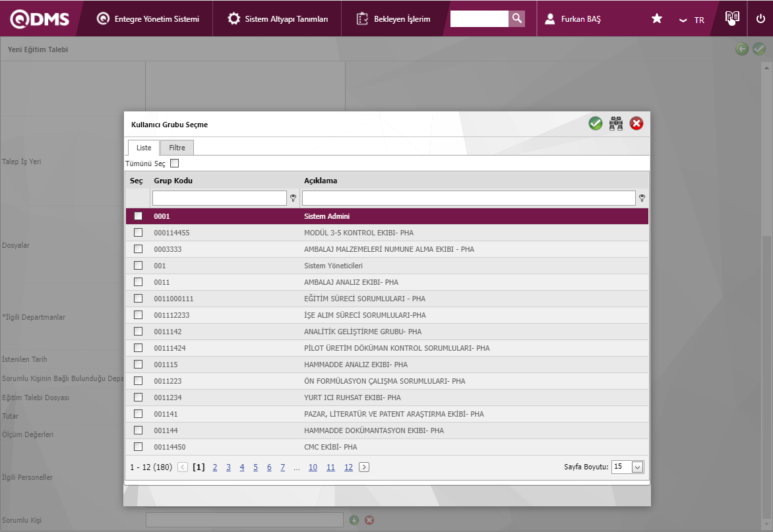The image size is (773, 532).
Task: Expand the TR language selector
Action: [692, 20]
